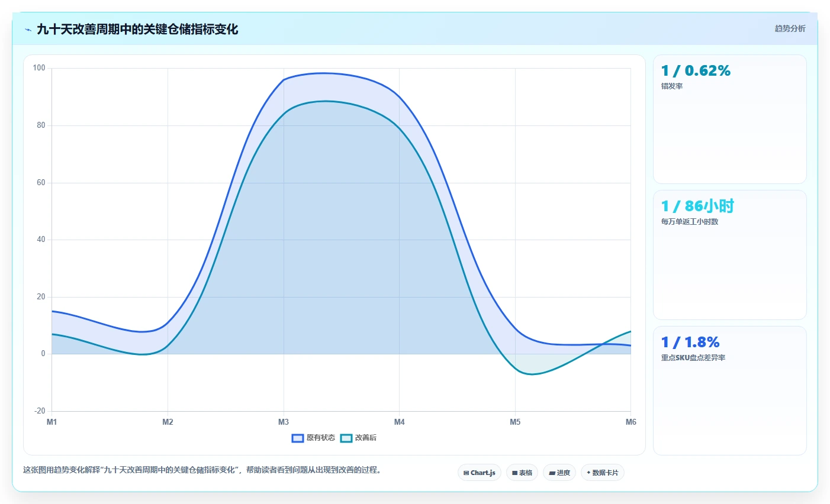Click the -20 y-axis label

pyautogui.click(x=40, y=411)
